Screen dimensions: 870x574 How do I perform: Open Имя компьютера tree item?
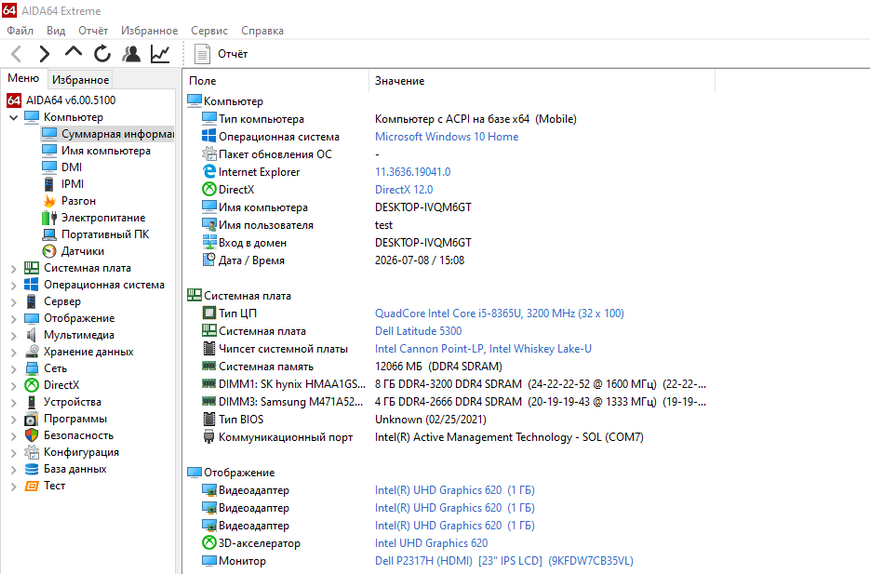[x=105, y=150]
